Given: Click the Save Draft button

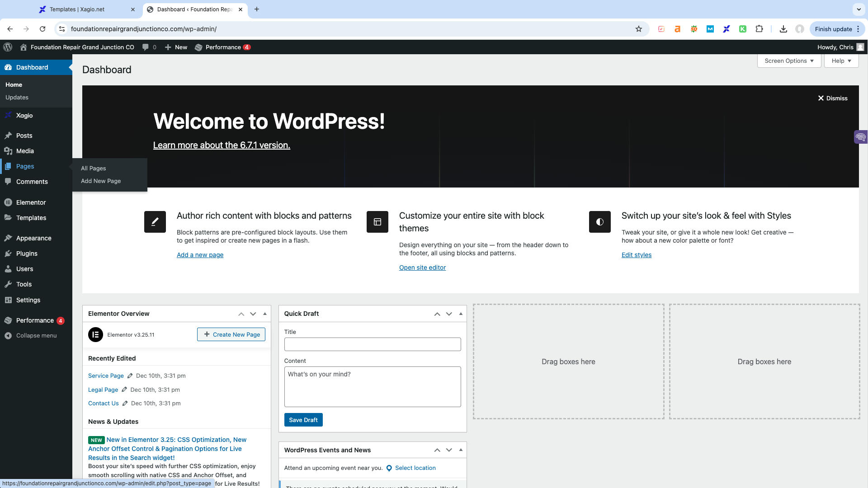Looking at the screenshot, I should pyautogui.click(x=303, y=420).
